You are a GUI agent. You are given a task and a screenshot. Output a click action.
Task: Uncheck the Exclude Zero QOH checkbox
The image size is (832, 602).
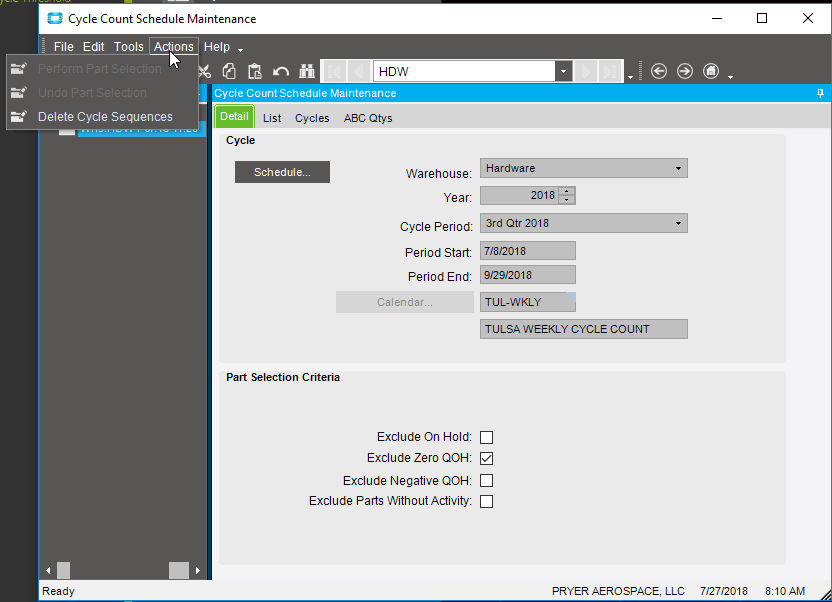click(x=486, y=459)
